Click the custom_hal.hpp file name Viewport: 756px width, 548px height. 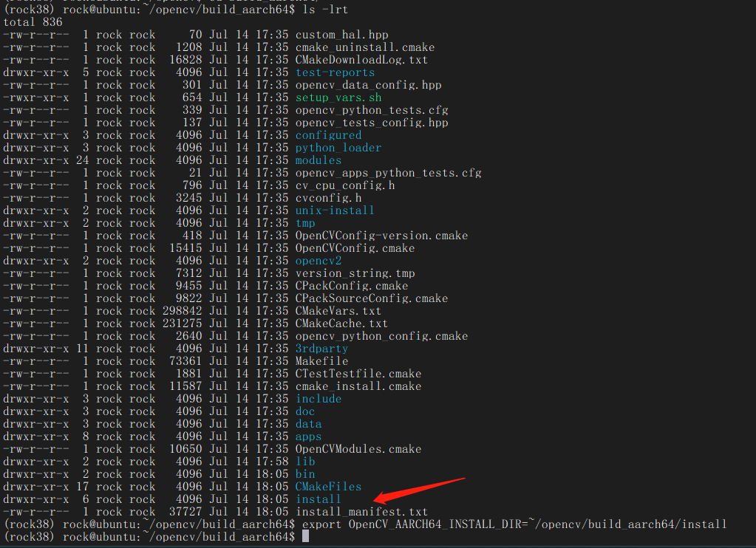coord(342,35)
